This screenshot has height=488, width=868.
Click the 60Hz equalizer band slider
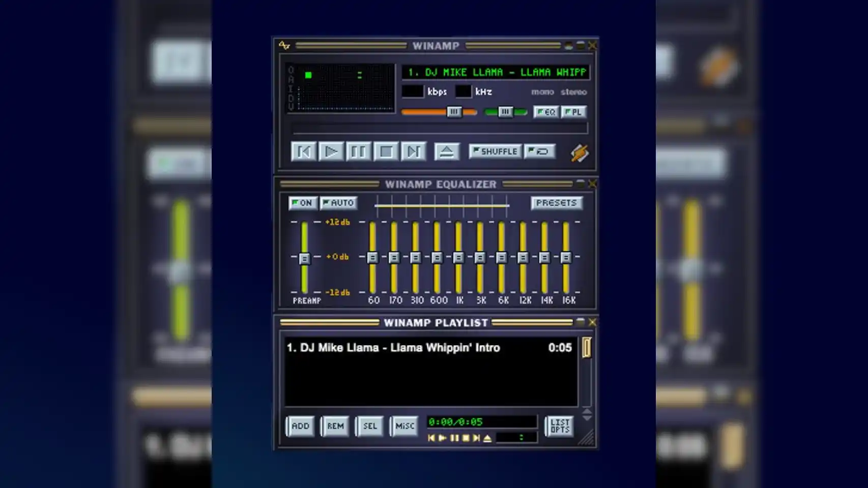373,258
